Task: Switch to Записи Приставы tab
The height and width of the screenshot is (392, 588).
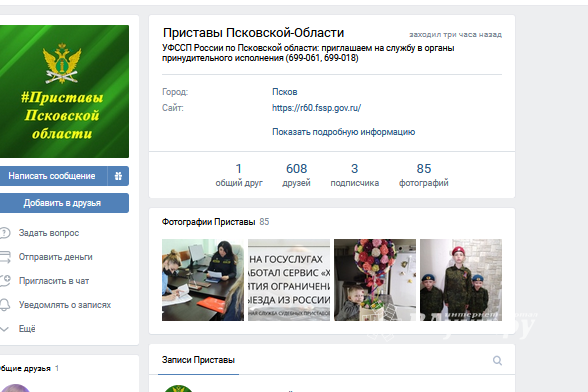Action: (x=198, y=360)
